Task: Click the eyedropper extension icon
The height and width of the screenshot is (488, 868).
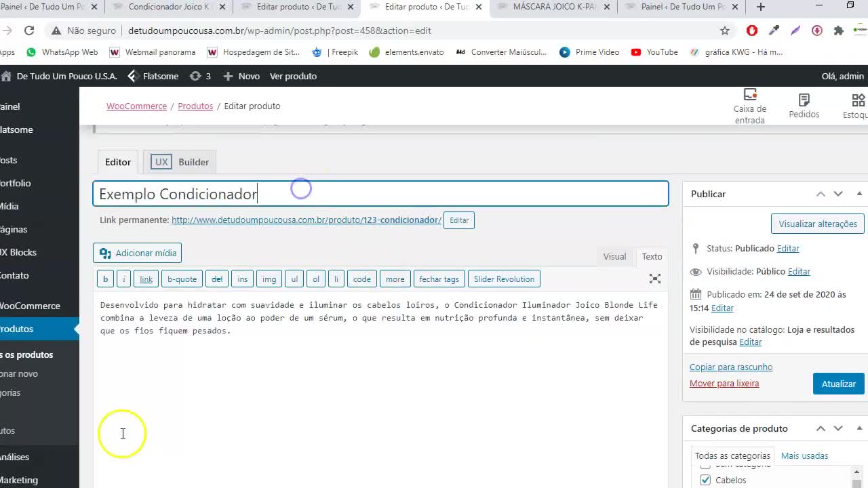Action: point(774,30)
